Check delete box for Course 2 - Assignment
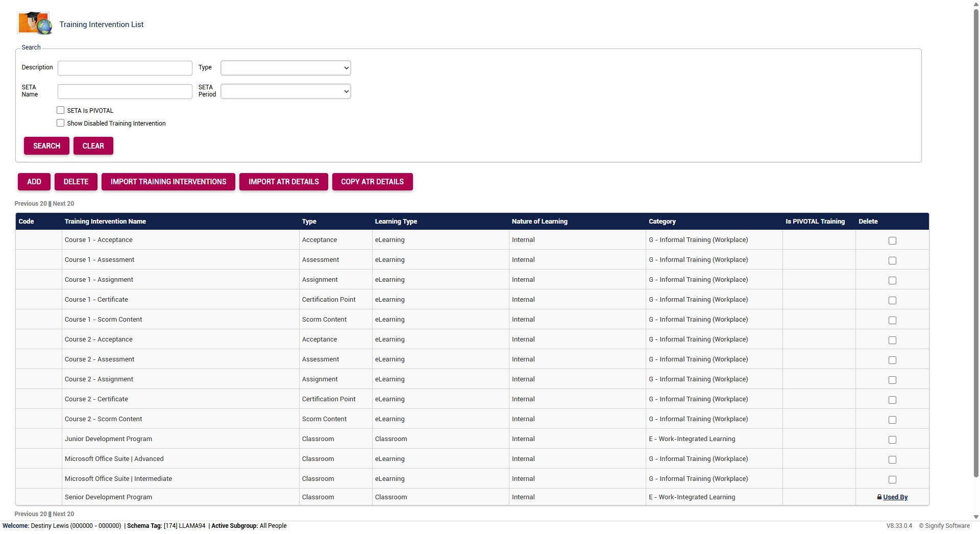The image size is (980, 534). point(892,380)
